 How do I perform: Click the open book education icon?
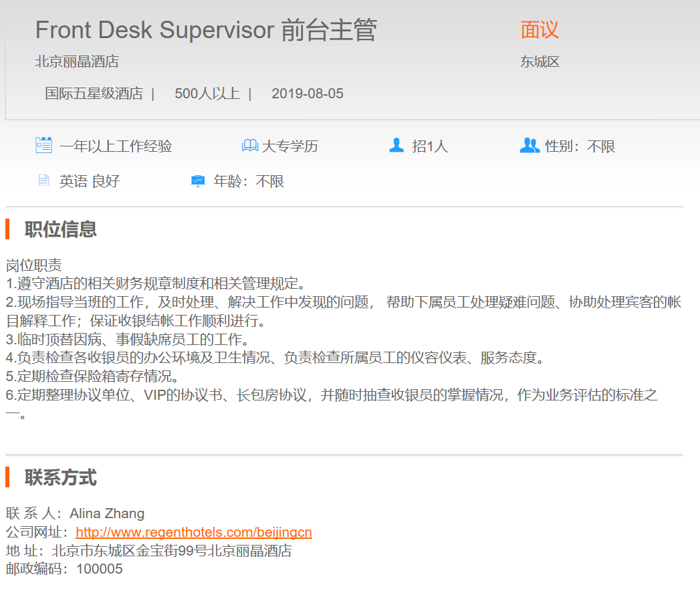tap(250, 146)
